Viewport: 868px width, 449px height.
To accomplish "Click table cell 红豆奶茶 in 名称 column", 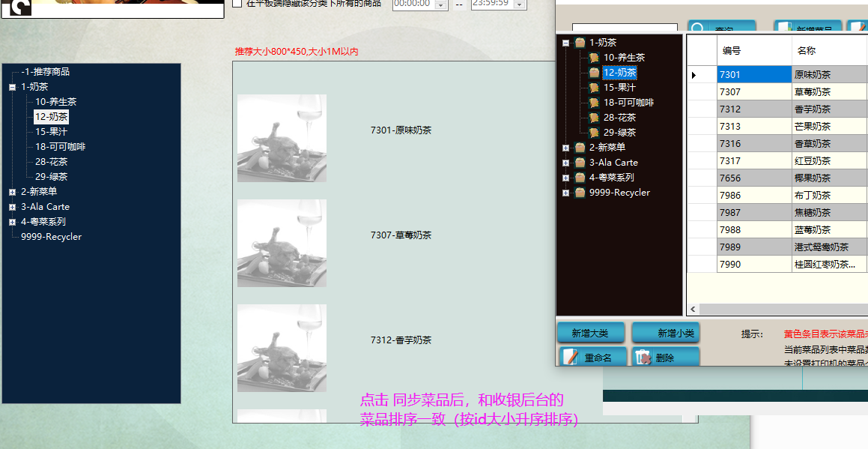I will 829,160.
